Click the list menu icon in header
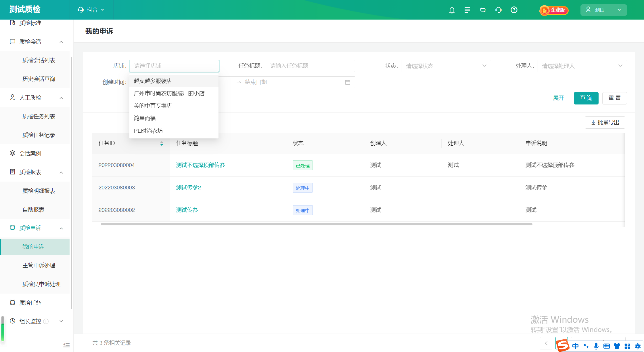This screenshot has height=352, width=644. coord(467,10)
